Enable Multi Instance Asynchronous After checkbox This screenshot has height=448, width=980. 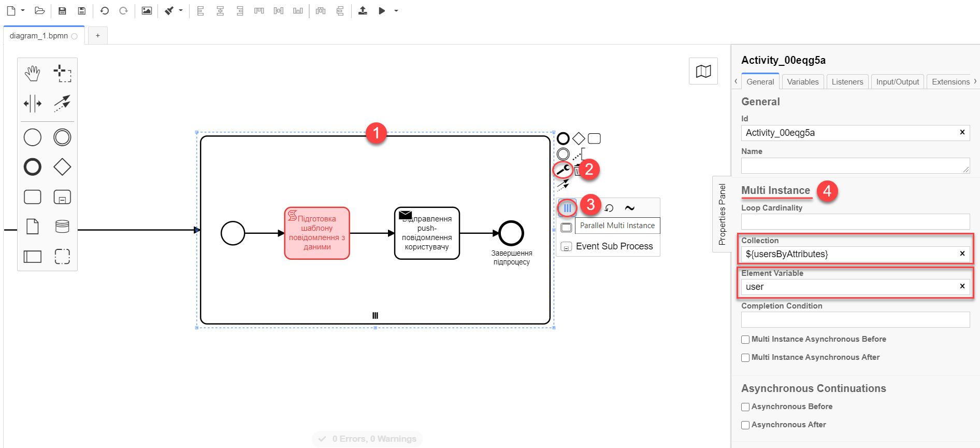click(x=745, y=358)
